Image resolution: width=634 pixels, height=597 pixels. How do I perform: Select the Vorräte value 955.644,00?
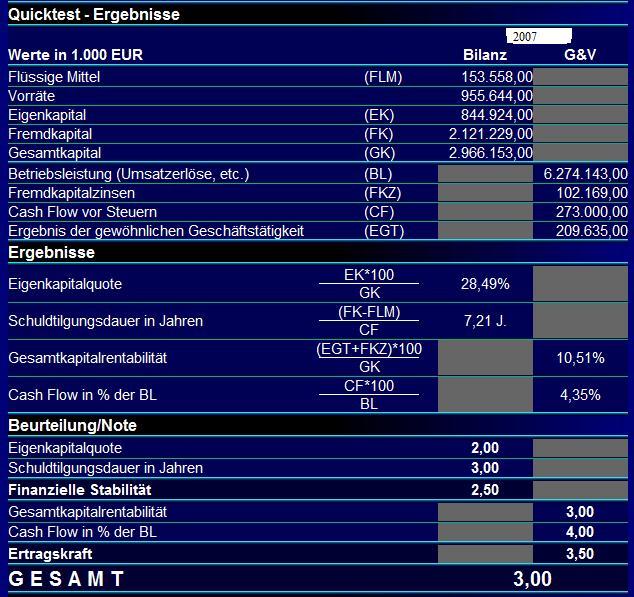pyautogui.click(x=497, y=96)
